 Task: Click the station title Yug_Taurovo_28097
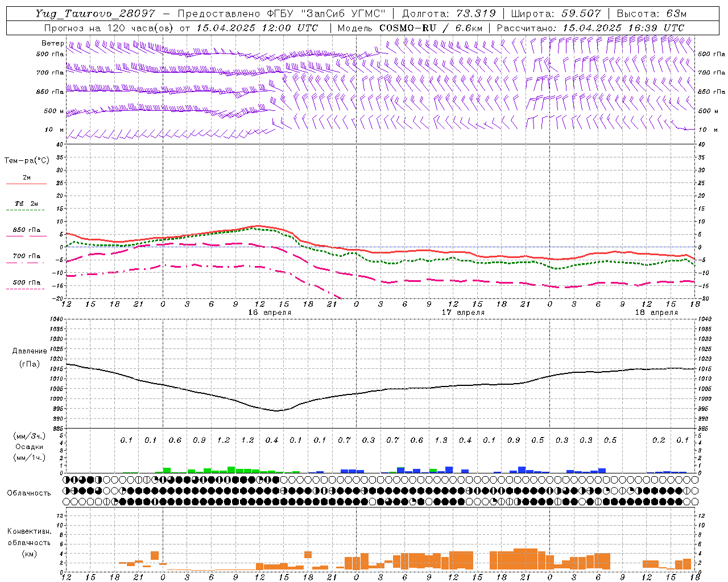95,14
